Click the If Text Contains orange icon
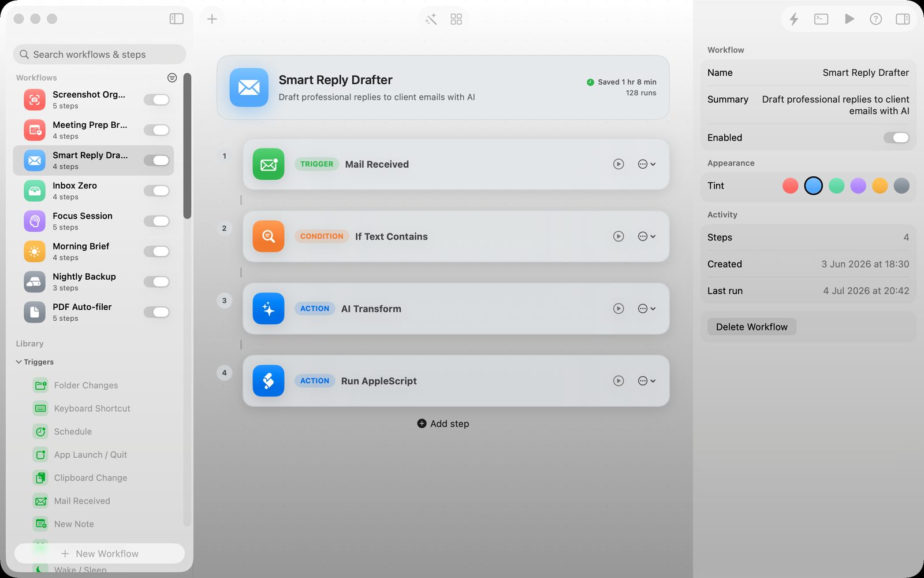The width and height of the screenshot is (924, 578). 269,236
